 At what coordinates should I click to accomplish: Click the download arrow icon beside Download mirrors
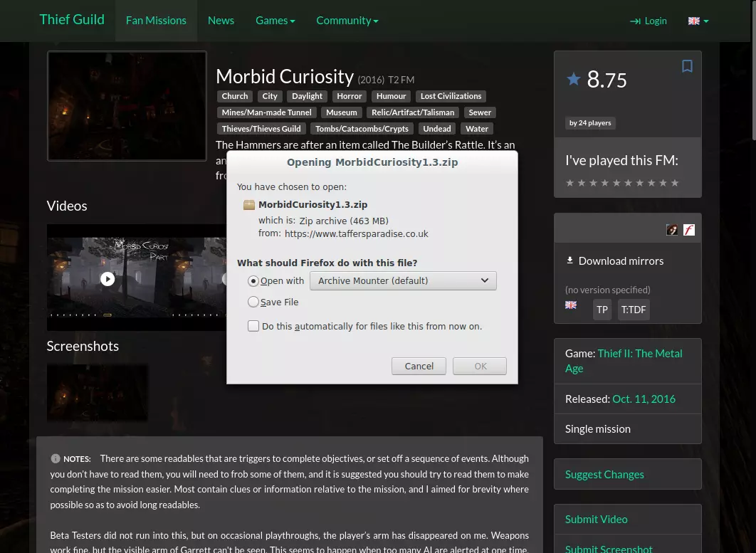(x=569, y=260)
